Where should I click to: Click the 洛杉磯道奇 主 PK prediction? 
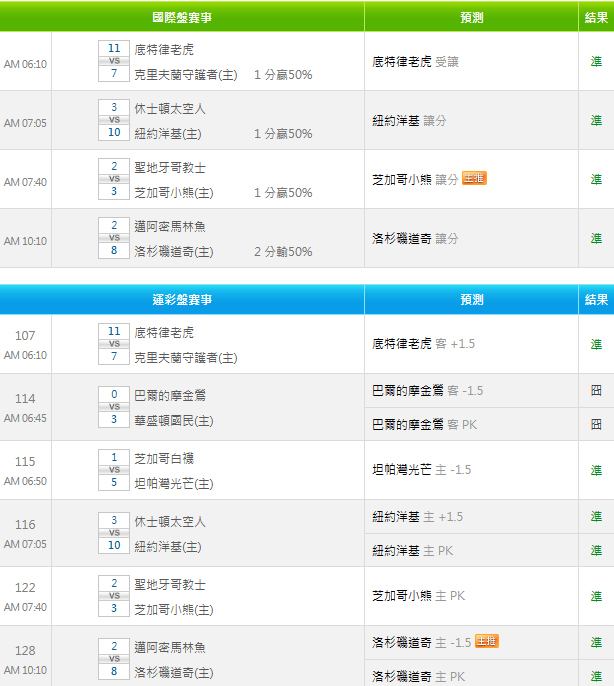pyautogui.click(x=418, y=676)
